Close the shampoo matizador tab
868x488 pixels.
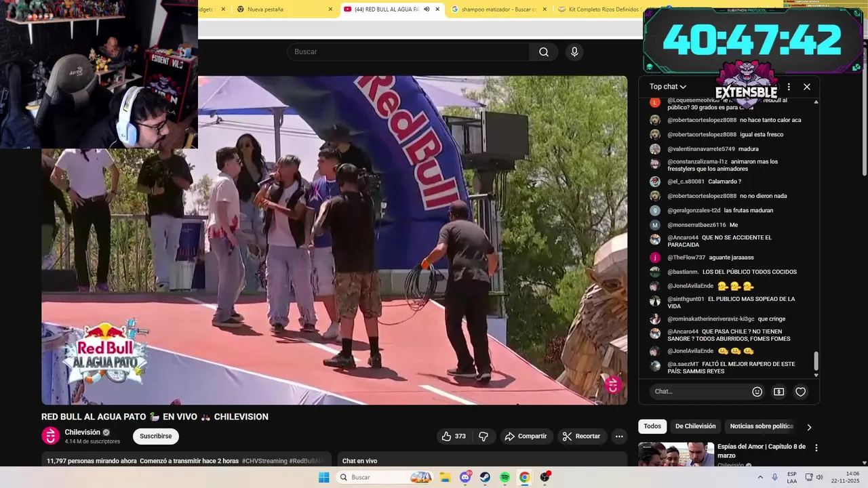click(545, 9)
